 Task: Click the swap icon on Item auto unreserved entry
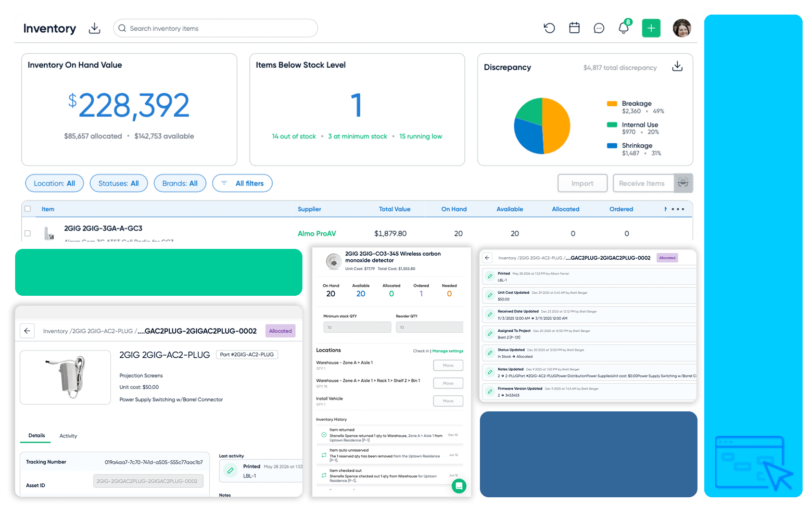coord(324,455)
